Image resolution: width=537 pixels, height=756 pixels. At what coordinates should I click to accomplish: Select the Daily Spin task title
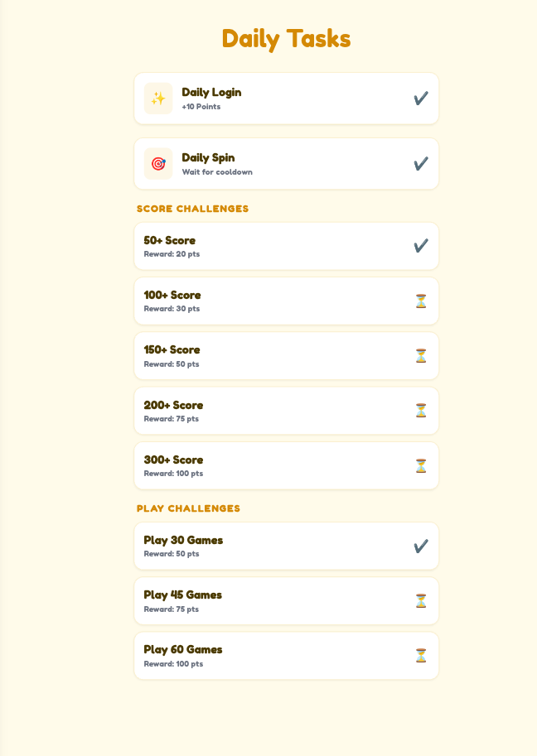click(208, 157)
